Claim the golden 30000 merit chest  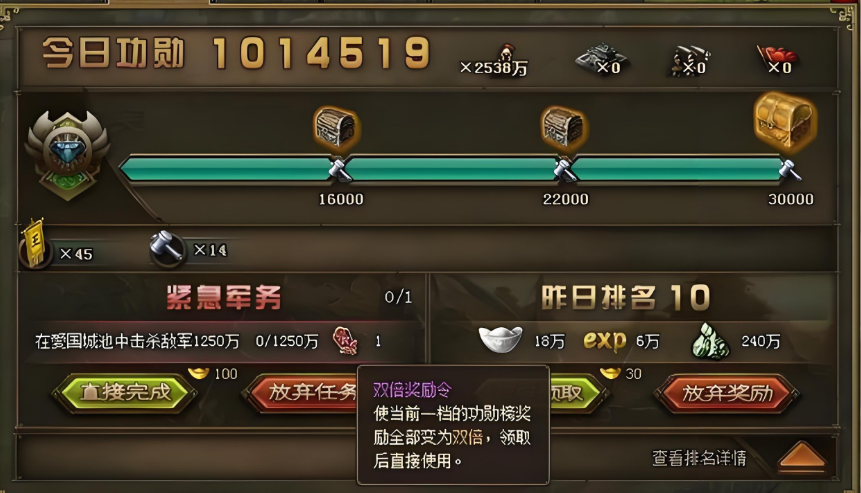(785, 122)
